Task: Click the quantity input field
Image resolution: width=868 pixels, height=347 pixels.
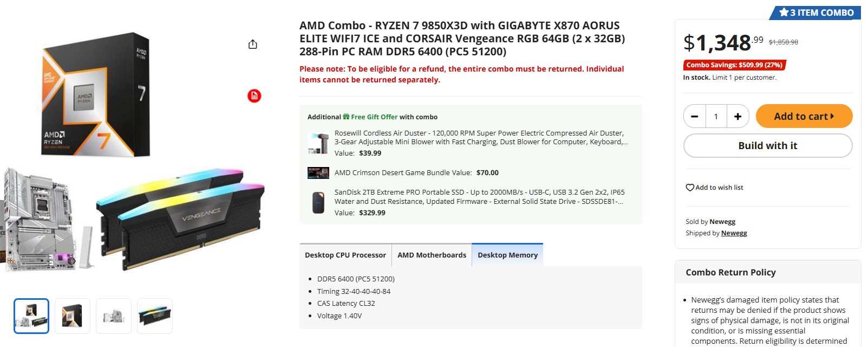Action: click(716, 117)
